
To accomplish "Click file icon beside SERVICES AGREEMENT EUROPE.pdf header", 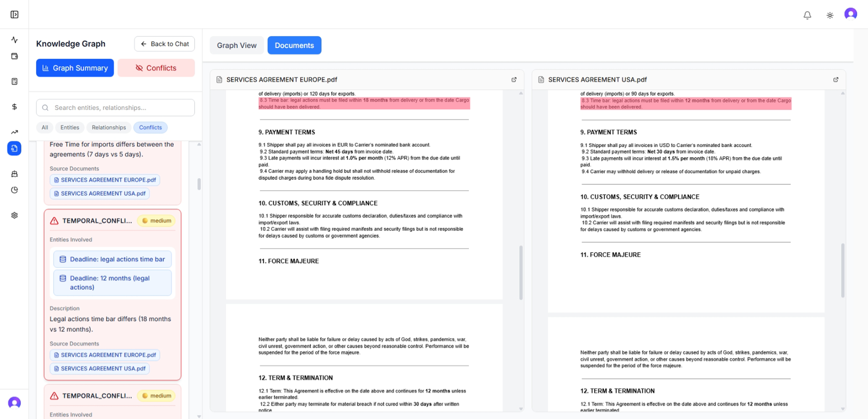I will (x=219, y=80).
